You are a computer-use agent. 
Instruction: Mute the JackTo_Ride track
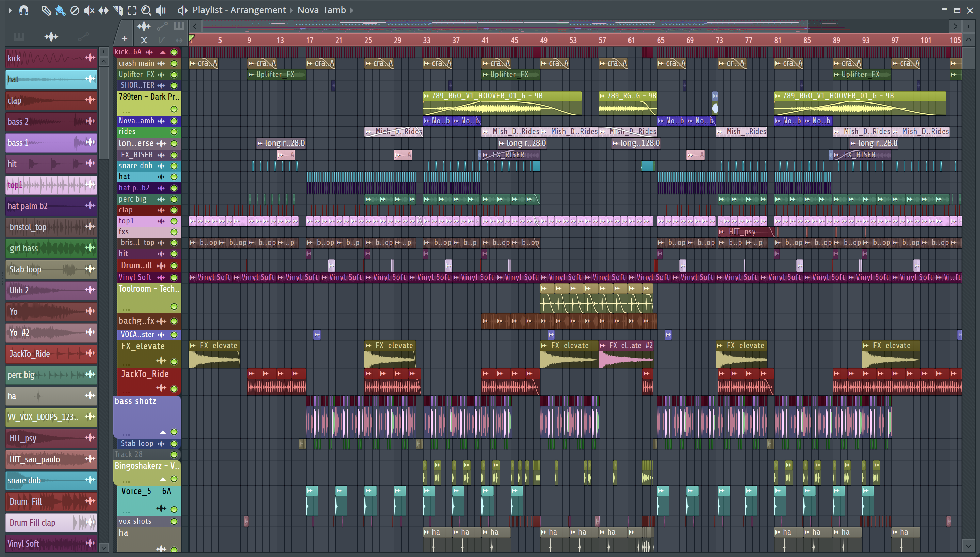(174, 389)
